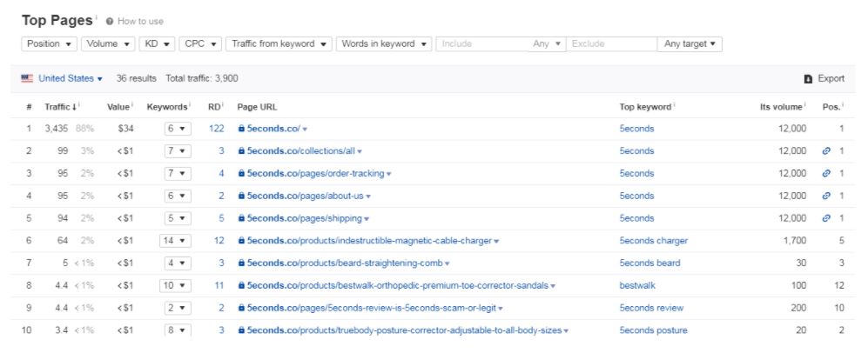Sort table by Traffic column header

click(x=60, y=107)
